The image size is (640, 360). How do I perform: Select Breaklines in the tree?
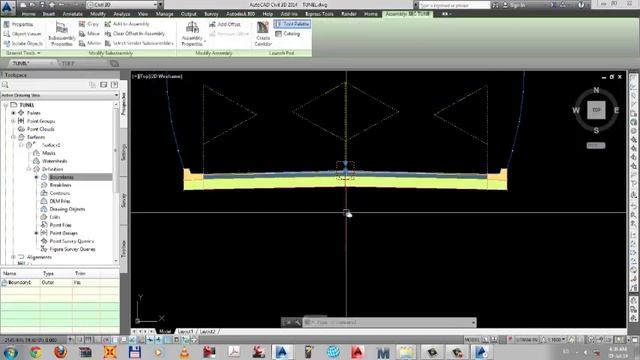tap(60, 185)
